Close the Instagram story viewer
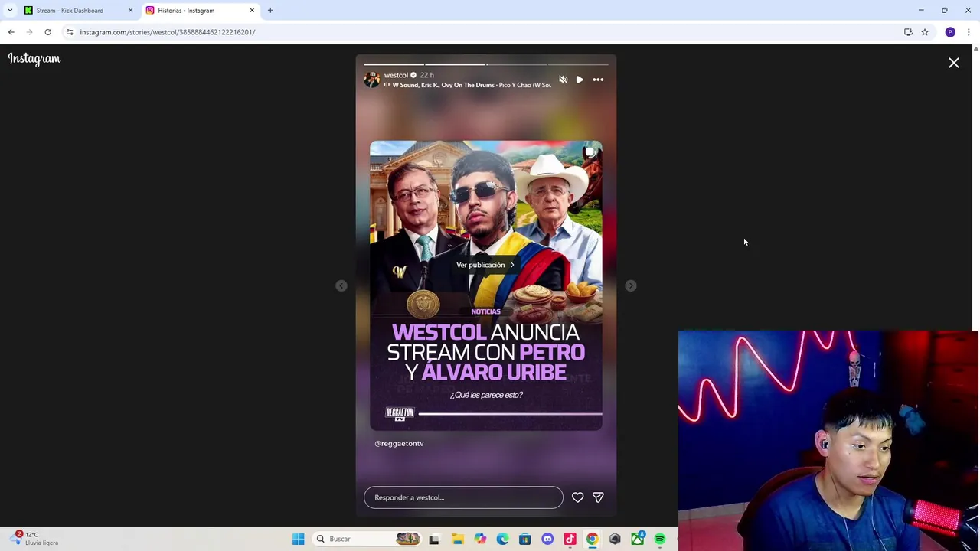 click(x=953, y=63)
